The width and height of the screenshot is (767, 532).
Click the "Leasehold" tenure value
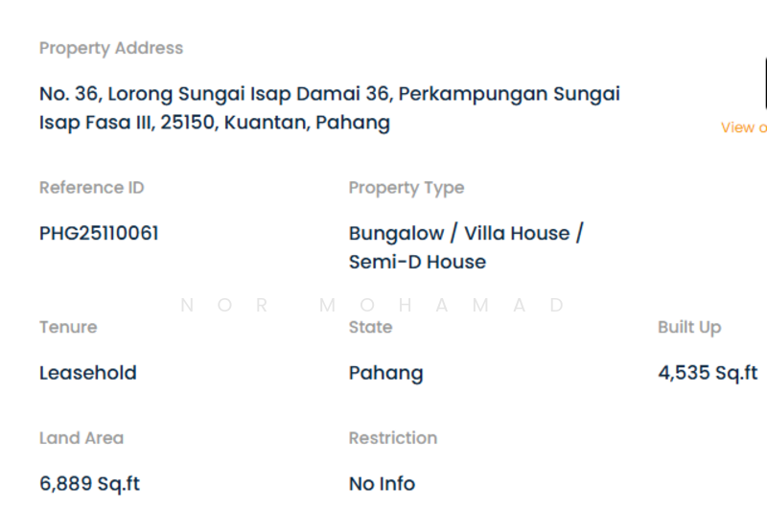coord(88,373)
